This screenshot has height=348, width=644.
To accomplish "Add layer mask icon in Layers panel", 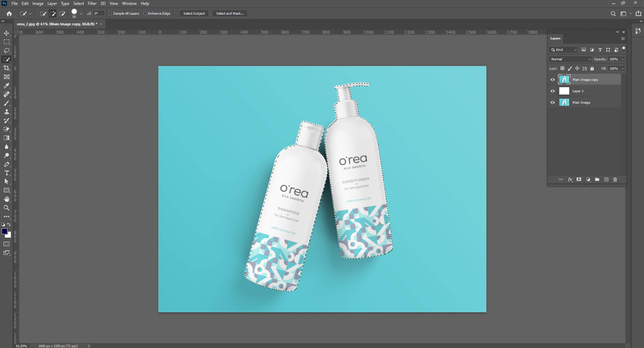I will (x=579, y=180).
